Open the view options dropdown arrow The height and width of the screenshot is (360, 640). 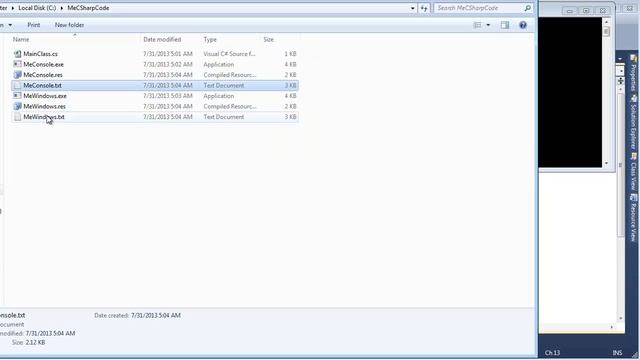click(x=488, y=25)
